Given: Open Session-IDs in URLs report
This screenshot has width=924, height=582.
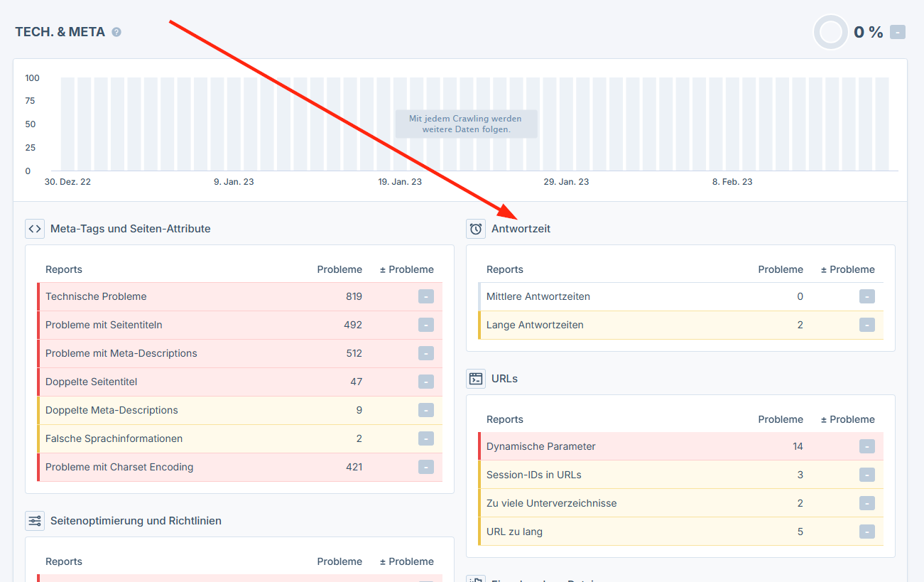Looking at the screenshot, I should point(534,475).
